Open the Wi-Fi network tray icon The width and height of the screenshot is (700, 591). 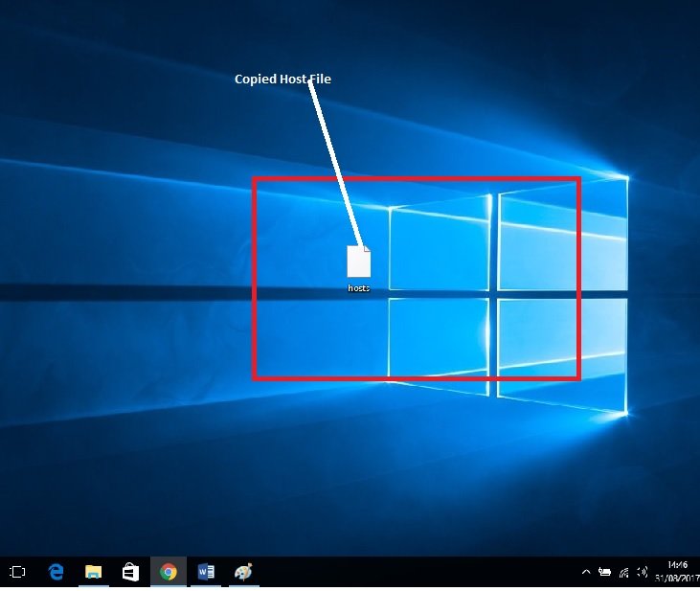623,572
